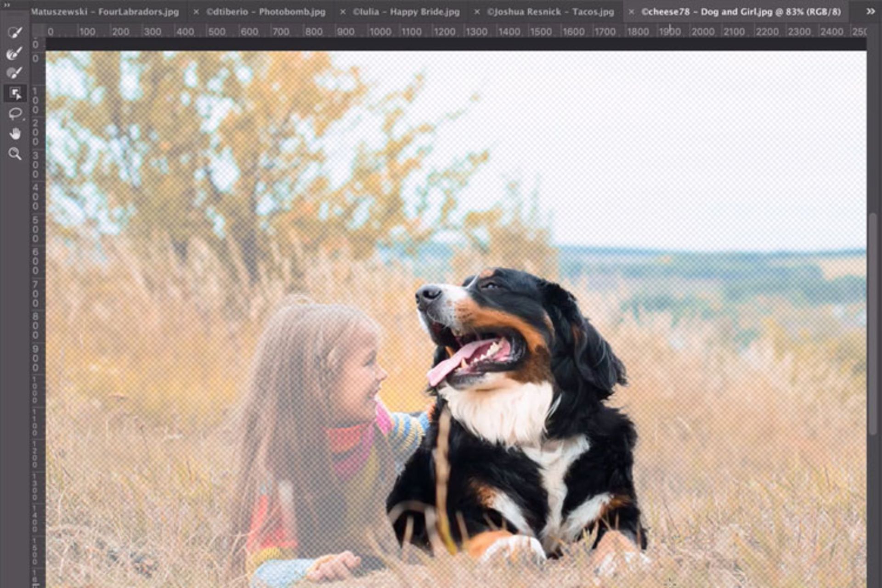
Task: Open the Photobomb.jpg document tab
Action: 266,12
